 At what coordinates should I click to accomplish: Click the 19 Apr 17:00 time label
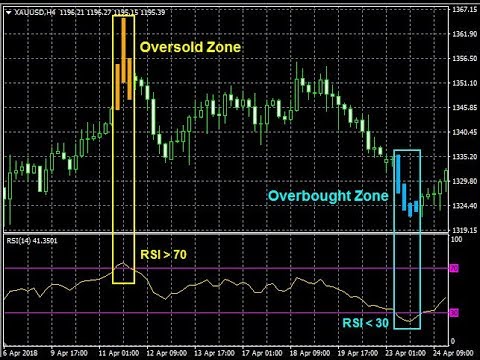tap(358, 353)
